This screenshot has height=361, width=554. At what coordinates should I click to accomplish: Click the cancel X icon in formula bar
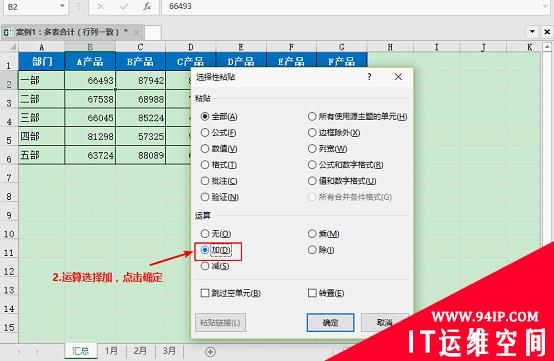pyautogui.click(x=101, y=6)
